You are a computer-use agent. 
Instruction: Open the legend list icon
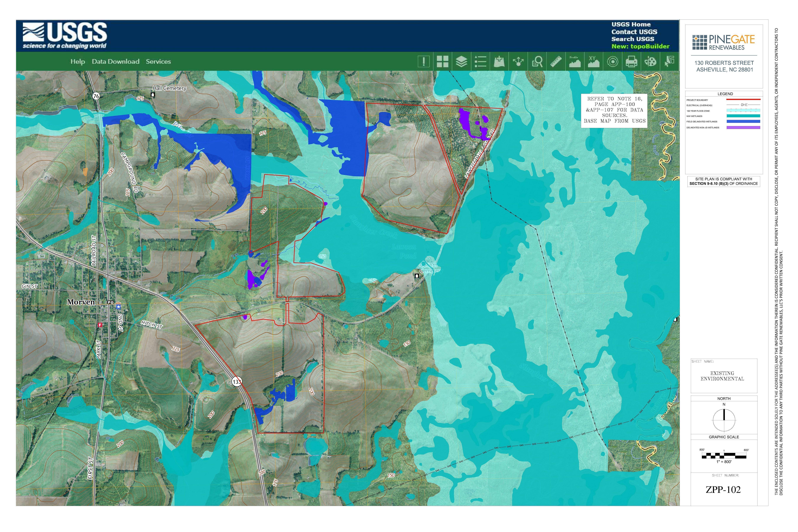tap(480, 62)
